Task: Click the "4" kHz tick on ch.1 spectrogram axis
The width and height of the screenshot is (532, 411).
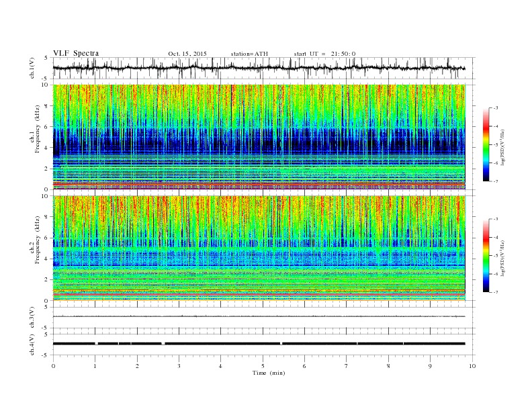Action: 47,148
